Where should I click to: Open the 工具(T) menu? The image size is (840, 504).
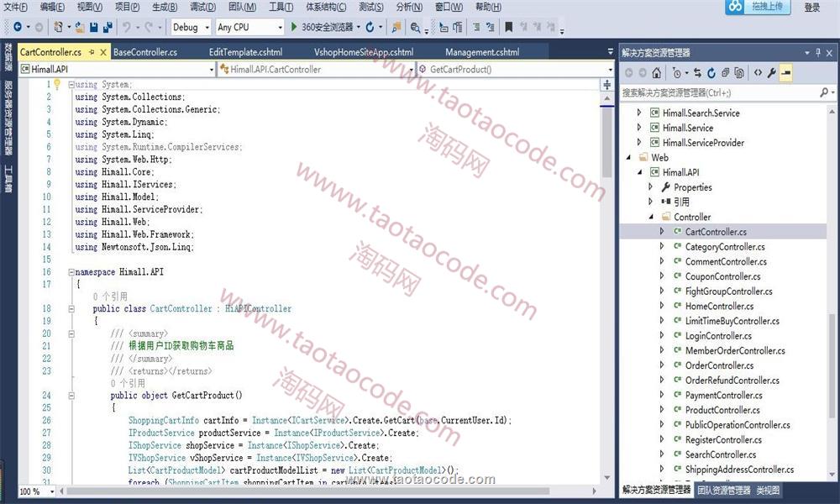click(x=281, y=7)
